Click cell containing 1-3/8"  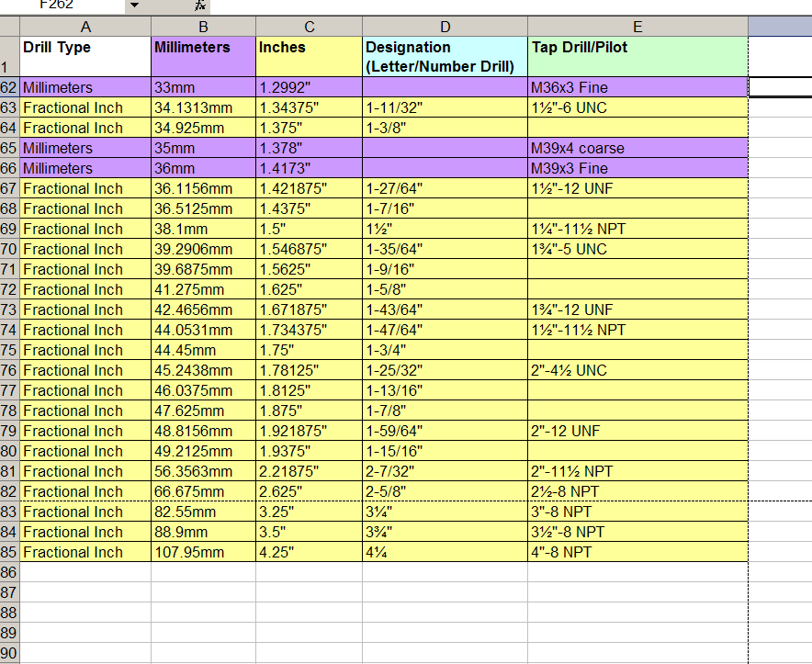445,128
